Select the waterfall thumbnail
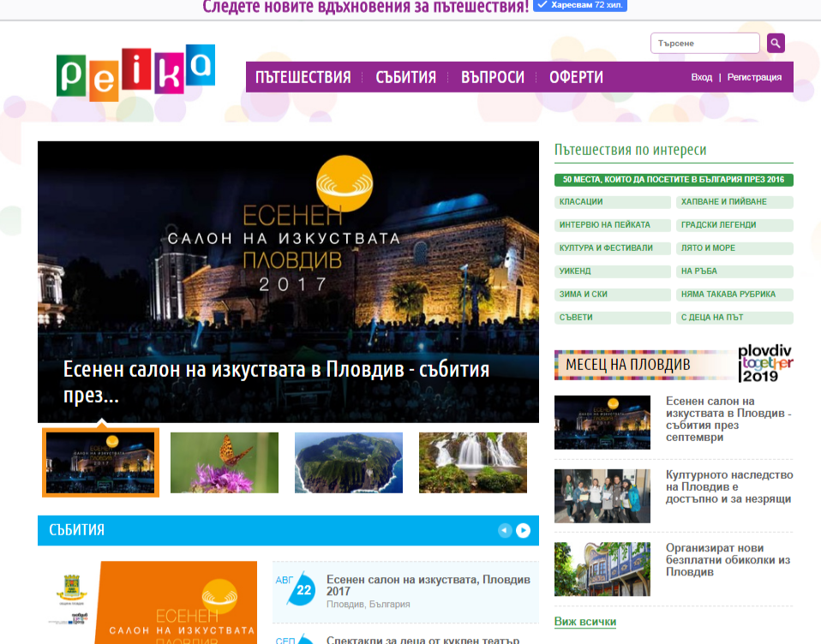Screen dimensions: 821x644 (x=473, y=462)
